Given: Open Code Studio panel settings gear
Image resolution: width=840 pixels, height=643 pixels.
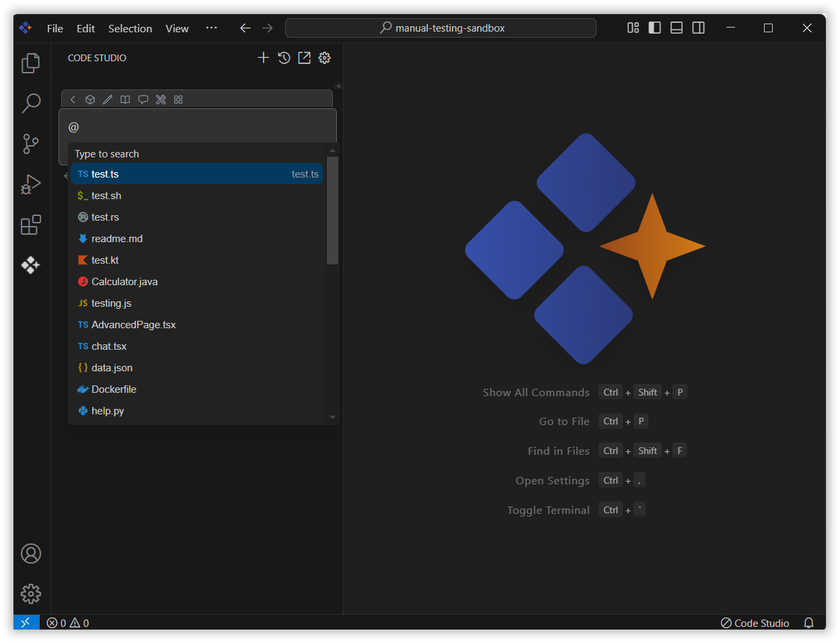Looking at the screenshot, I should [x=325, y=58].
